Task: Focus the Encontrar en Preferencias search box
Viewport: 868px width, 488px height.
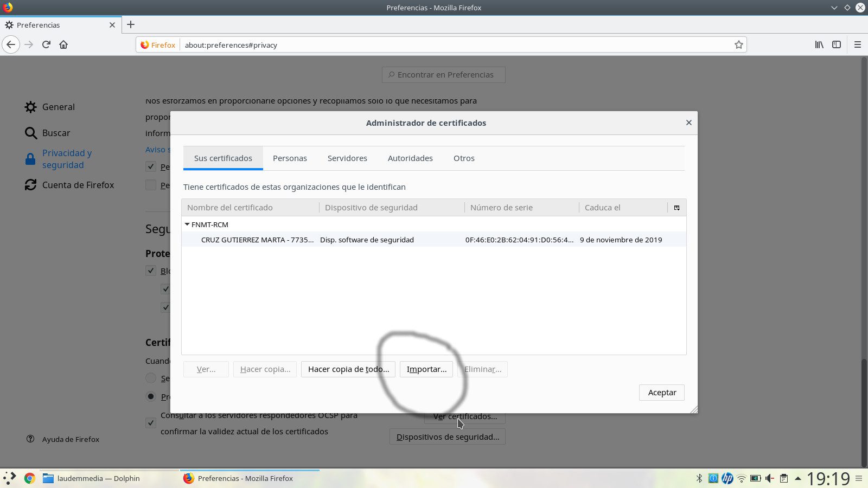Action: (444, 75)
